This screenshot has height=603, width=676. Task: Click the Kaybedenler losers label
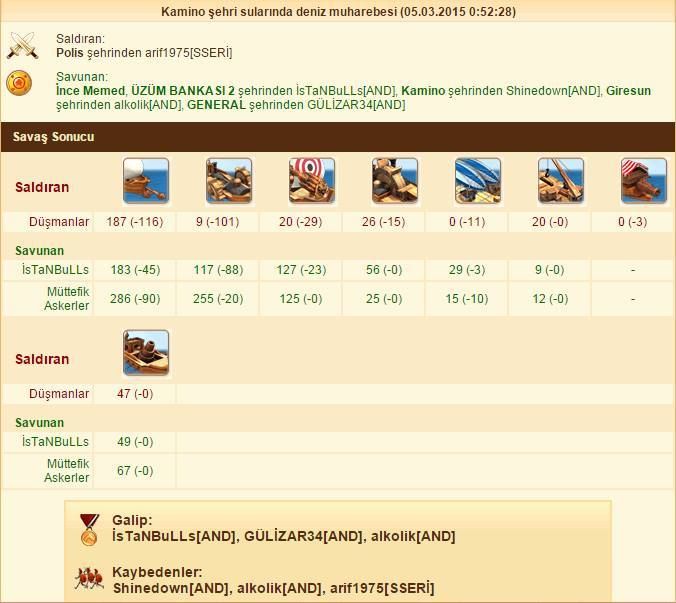(x=157, y=572)
